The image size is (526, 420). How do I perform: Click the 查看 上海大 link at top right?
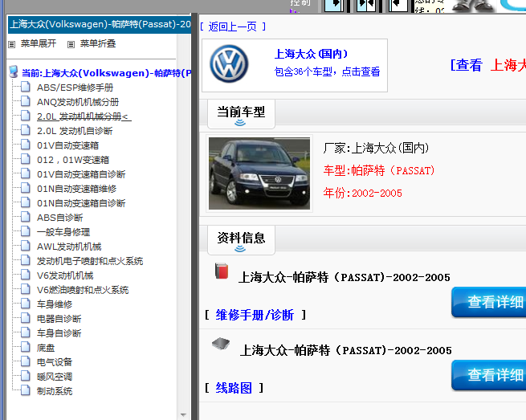488,65
